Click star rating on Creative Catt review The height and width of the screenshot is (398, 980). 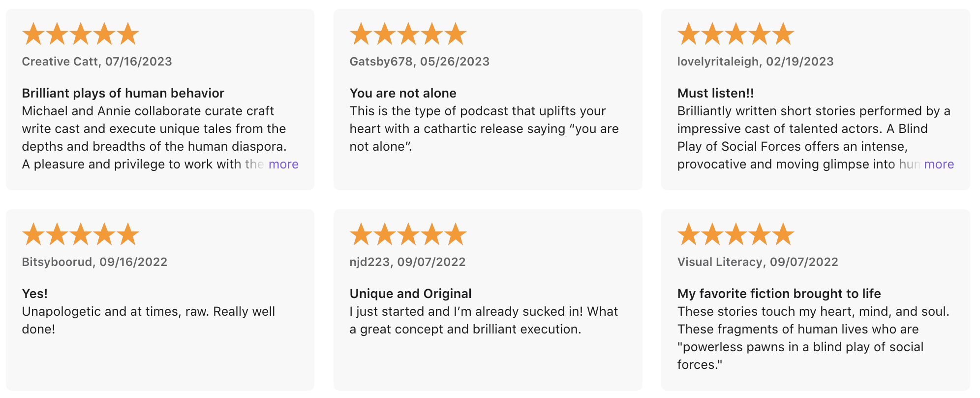coord(81,33)
